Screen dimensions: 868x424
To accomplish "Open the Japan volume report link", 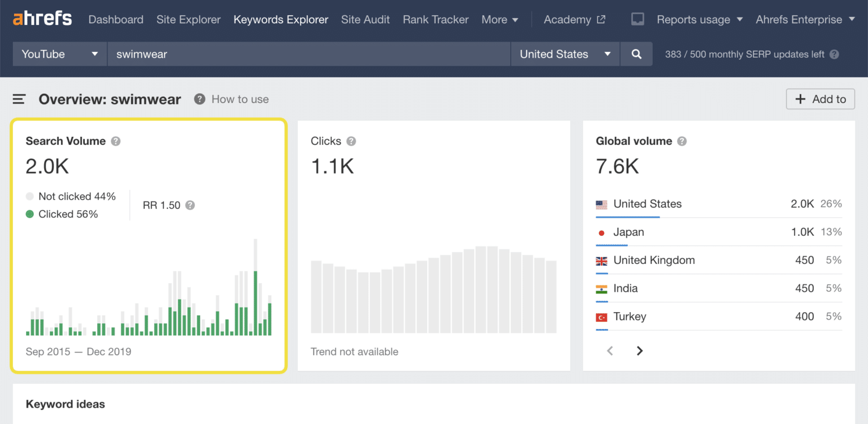I will click(x=628, y=232).
